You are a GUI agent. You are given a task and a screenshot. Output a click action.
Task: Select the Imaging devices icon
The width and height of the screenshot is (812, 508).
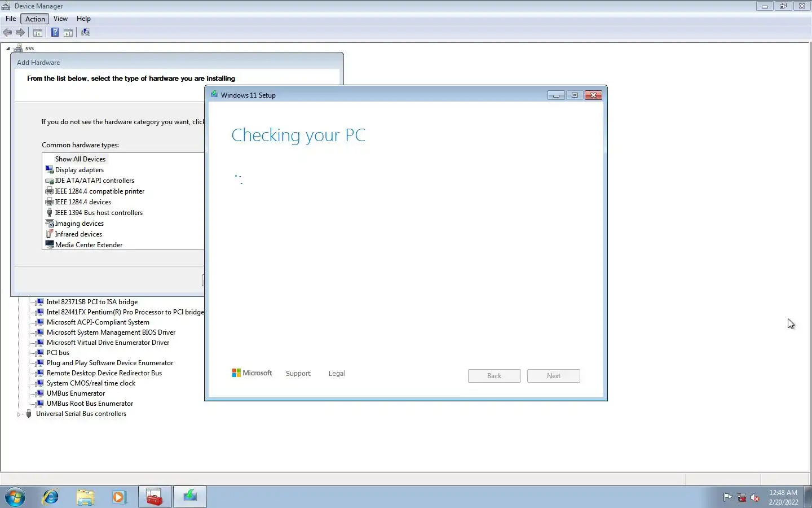point(50,224)
